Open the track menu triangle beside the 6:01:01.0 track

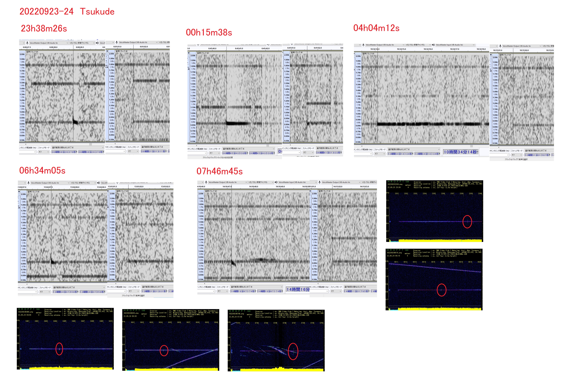click(107, 51)
